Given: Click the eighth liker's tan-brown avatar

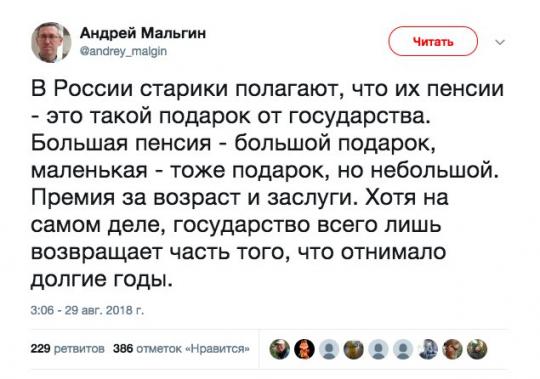Looking at the screenshot, I should pyautogui.click(x=453, y=349).
